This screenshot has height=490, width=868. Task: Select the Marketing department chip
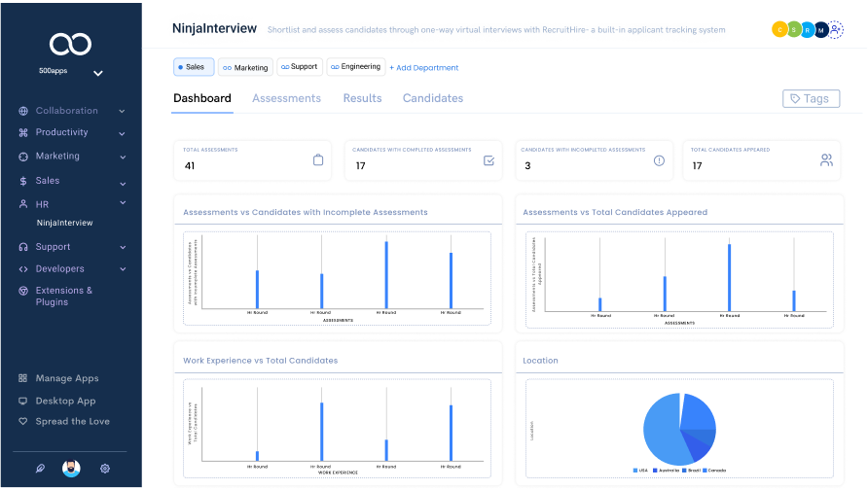point(245,67)
